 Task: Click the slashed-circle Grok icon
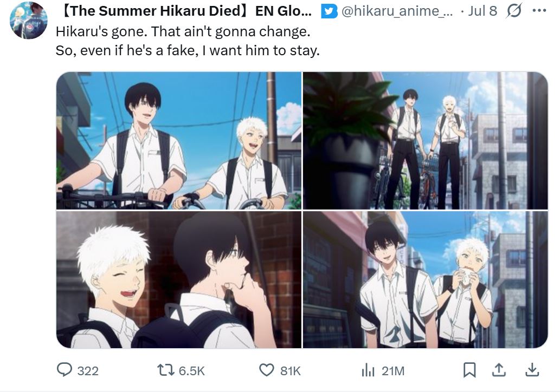pyautogui.click(x=514, y=11)
